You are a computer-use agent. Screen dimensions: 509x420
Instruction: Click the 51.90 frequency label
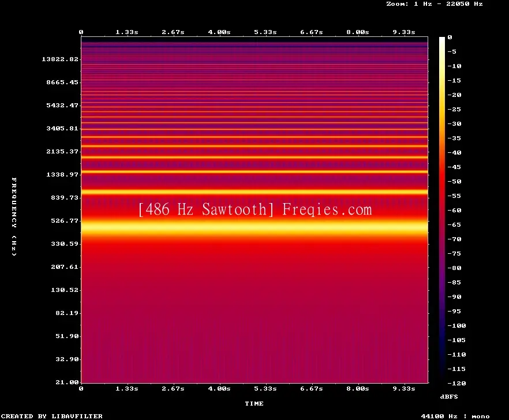67,336
